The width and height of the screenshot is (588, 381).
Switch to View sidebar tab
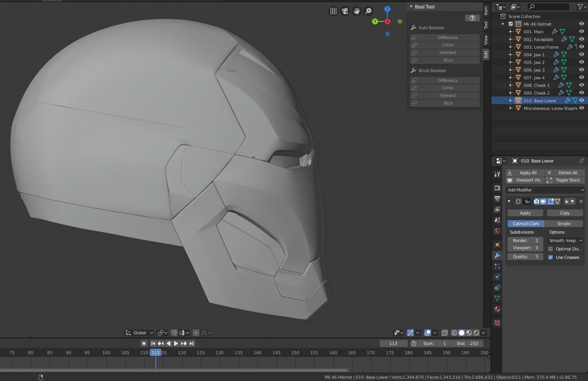point(486,39)
